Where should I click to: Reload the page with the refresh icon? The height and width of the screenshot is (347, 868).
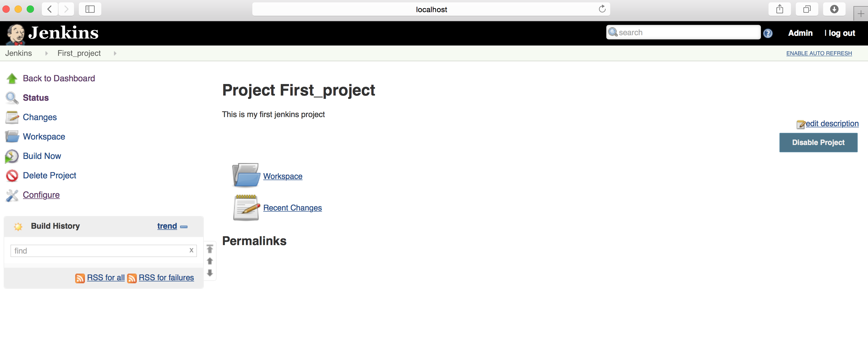pos(602,9)
